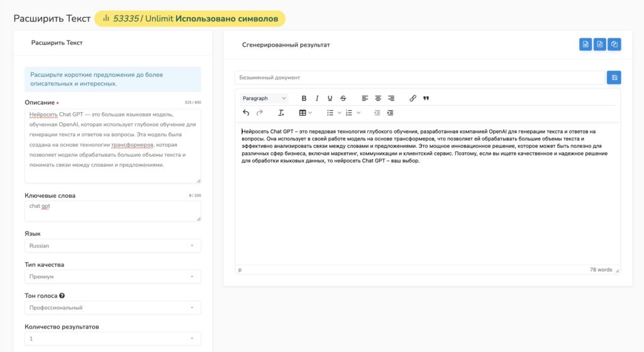Click the 78 words counter

click(x=601, y=270)
